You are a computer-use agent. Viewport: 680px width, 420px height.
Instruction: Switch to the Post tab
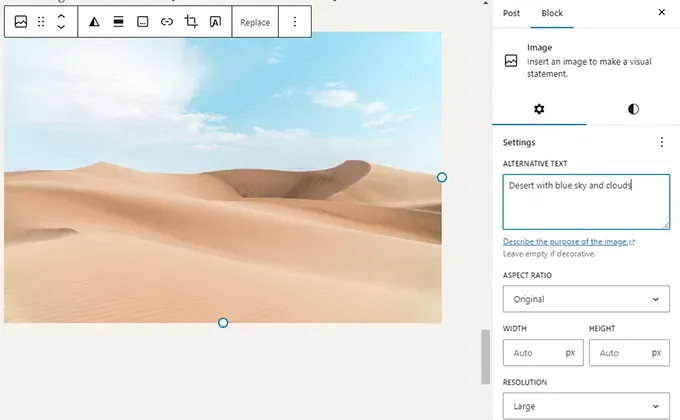click(x=511, y=13)
